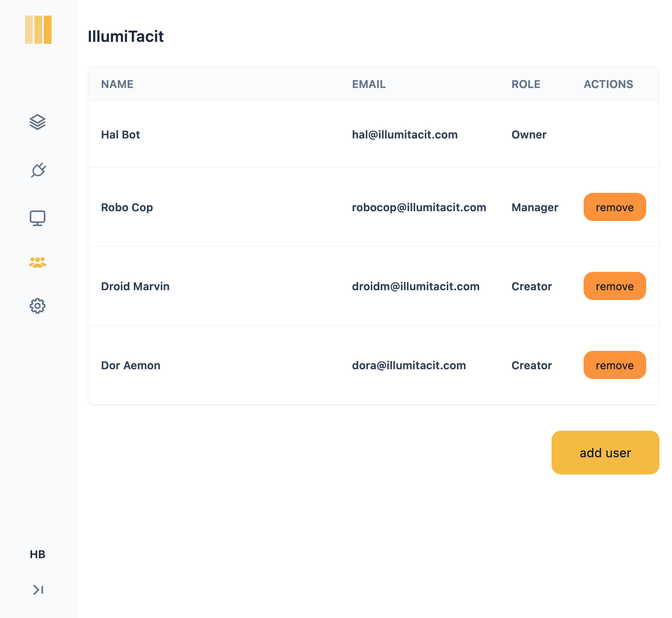This screenshot has width=672, height=618.
Task: Click the Manager role for Robo Cop
Action: tap(534, 207)
